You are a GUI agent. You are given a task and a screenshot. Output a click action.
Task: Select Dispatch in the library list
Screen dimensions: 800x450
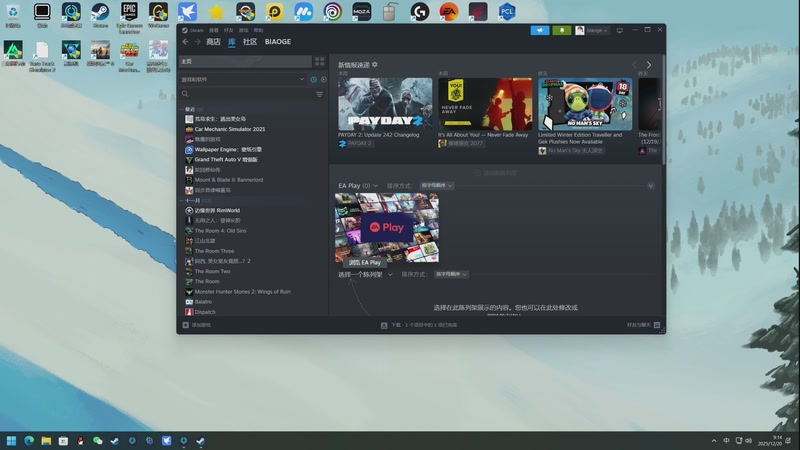(x=205, y=312)
